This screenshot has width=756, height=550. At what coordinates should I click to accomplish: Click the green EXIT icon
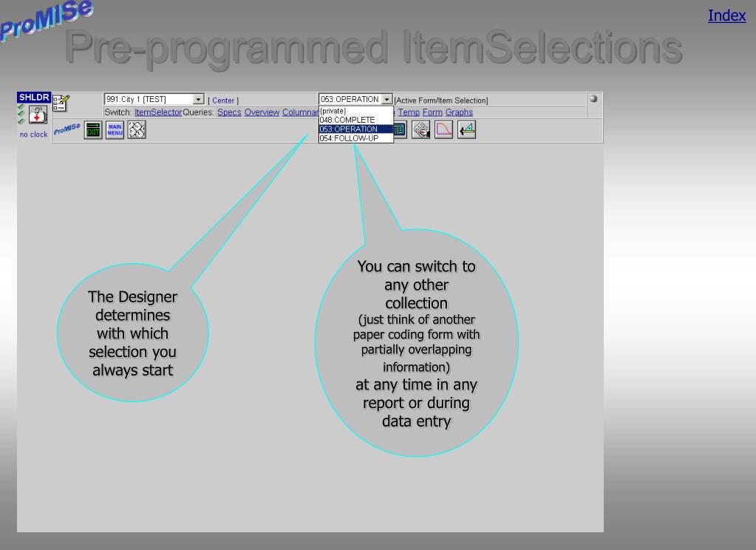[x=93, y=130]
